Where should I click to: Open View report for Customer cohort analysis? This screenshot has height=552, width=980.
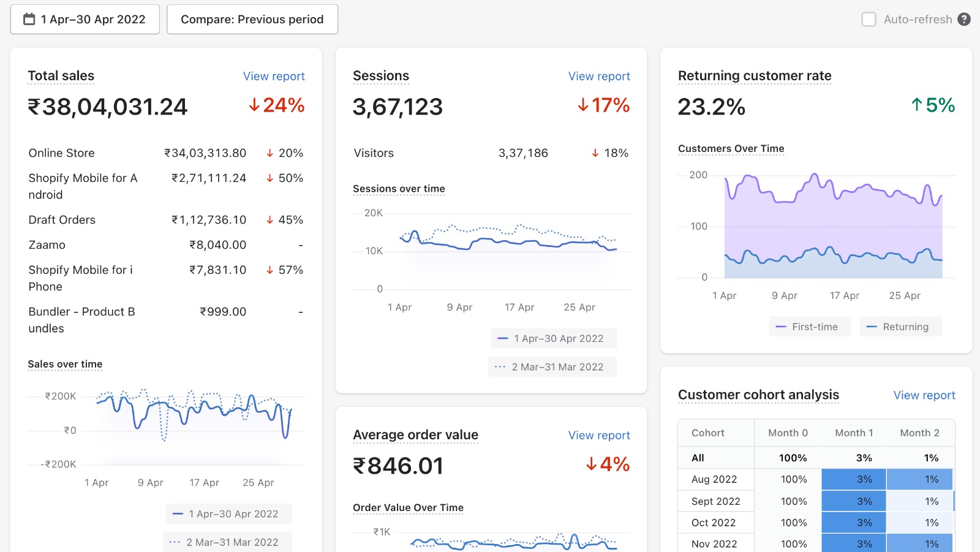coord(924,396)
